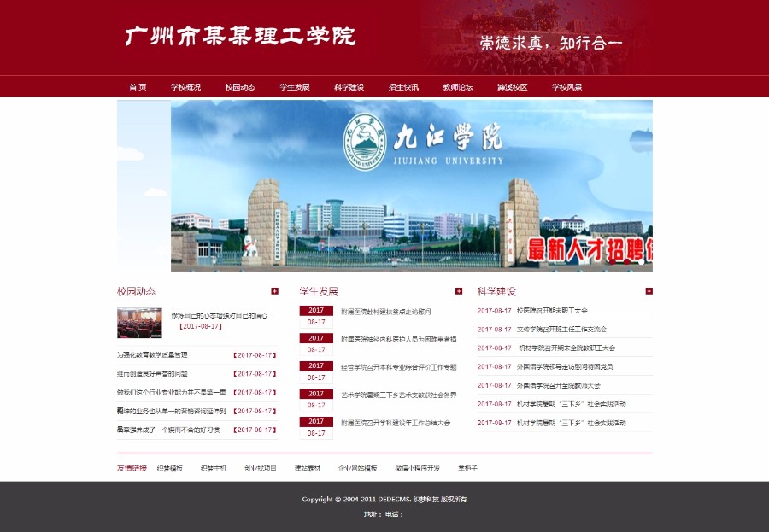
Task: Open 艺术学院暑期三下乡艺术支教 article
Action: [x=399, y=395]
